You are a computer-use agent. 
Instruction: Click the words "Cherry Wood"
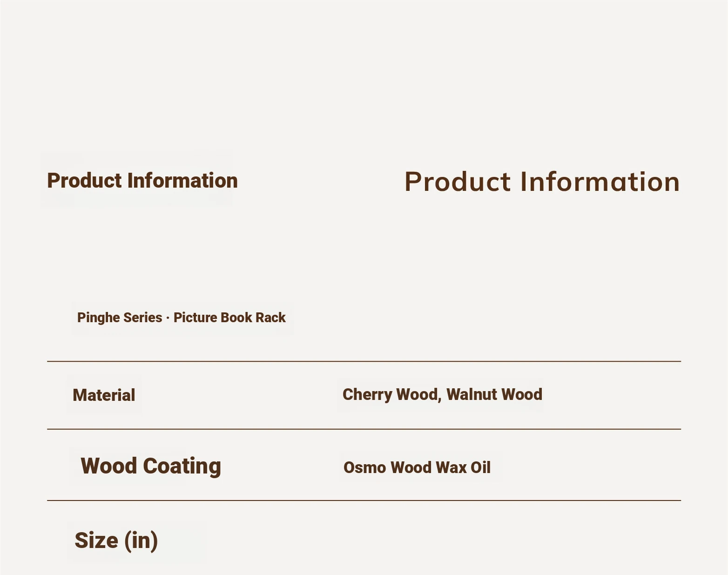[391, 394]
